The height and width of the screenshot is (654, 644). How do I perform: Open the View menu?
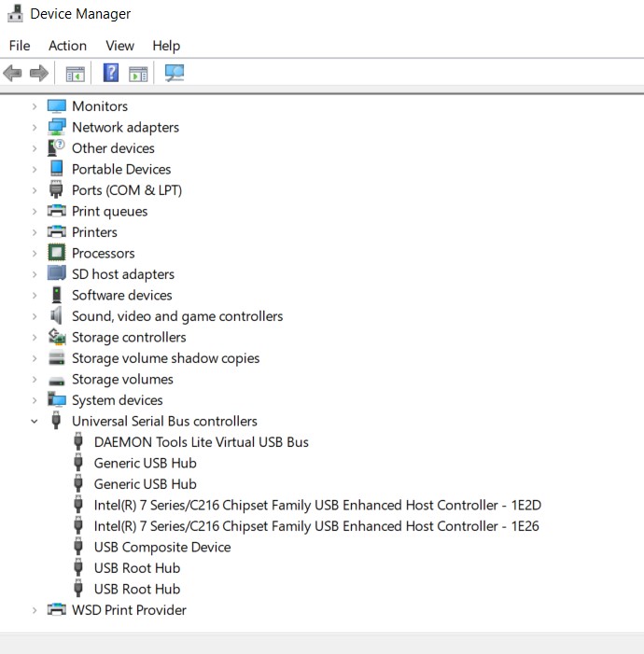point(119,46)
